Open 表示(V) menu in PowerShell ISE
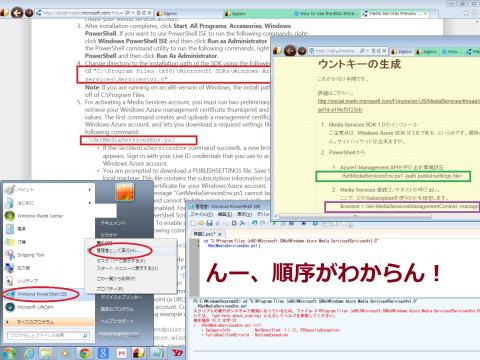The image size is (480, 360). (x=245, y=215)
